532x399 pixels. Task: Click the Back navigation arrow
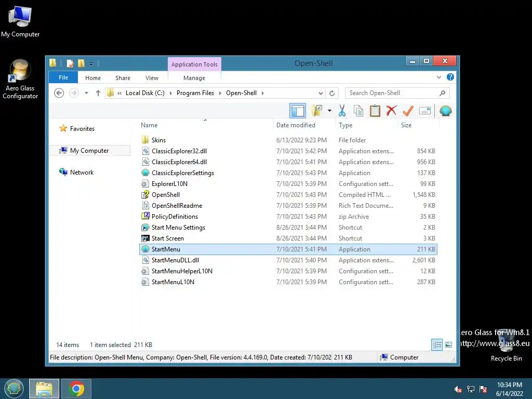click(x=59, y=93)
